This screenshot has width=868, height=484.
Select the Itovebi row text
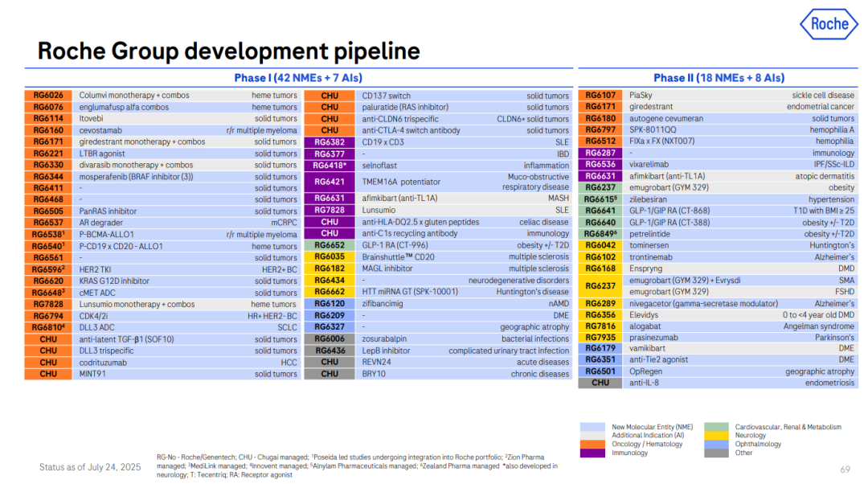pos(91,118)
